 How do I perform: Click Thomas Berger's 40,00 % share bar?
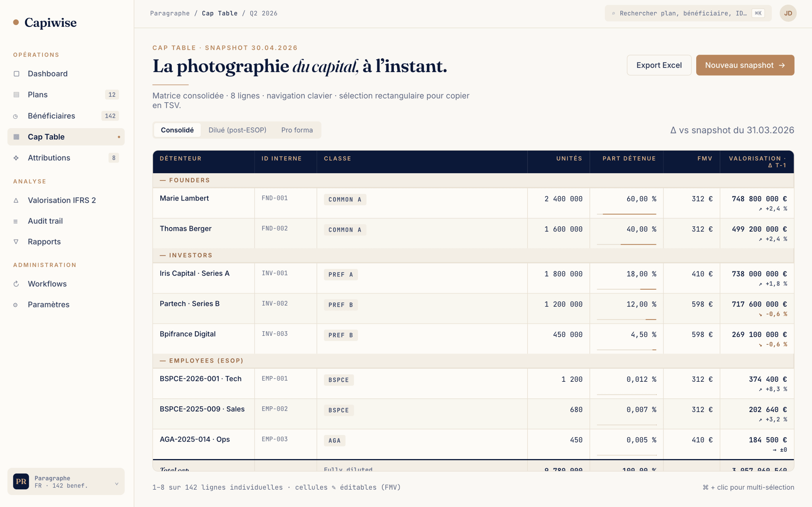point(627,244)
